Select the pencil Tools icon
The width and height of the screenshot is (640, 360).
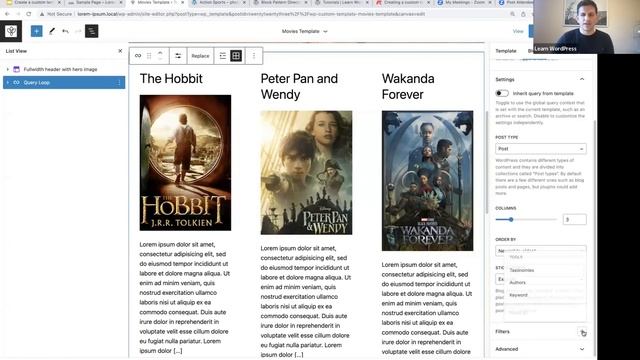52,31
